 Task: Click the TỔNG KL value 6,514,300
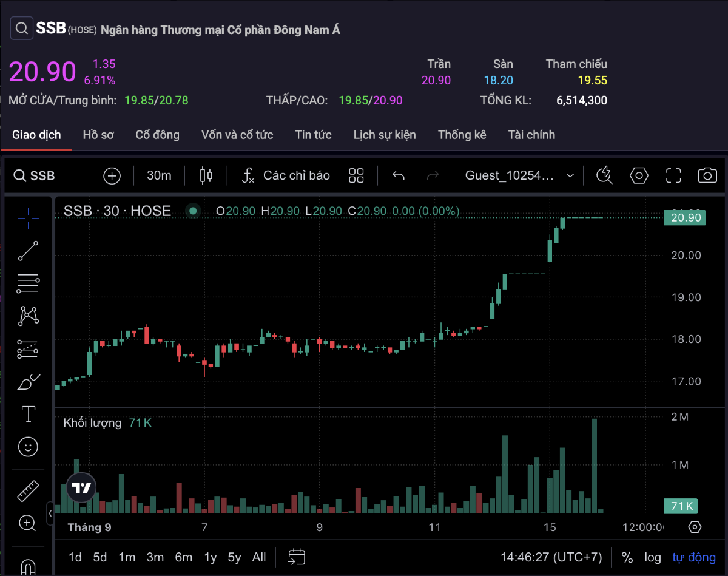point(582,100)
